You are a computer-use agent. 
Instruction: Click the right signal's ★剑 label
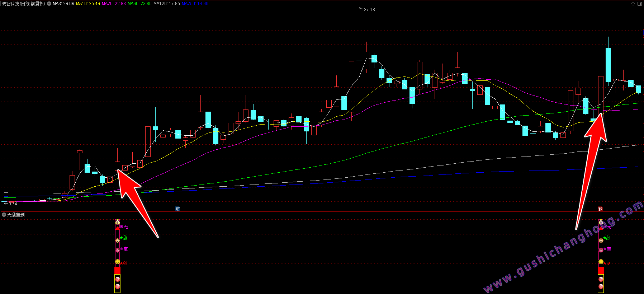[x=607, y=263]
